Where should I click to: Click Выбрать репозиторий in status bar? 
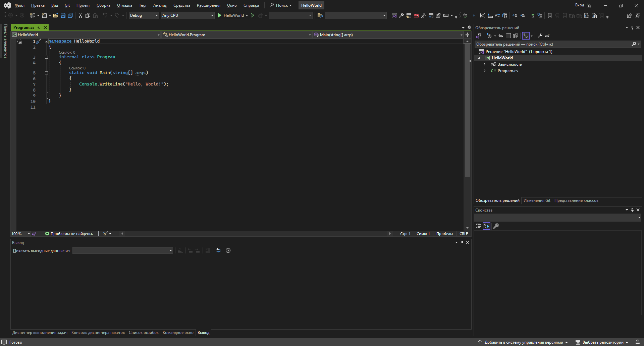[x=602, y=342]
